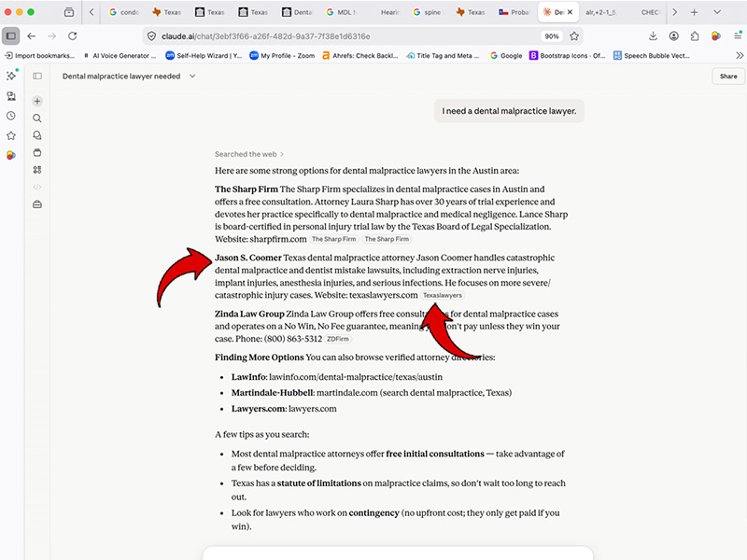Viewport: 747px width, 560px height.
Task: Bookmark this page with the star icon
Action: [x=574, y=36]
